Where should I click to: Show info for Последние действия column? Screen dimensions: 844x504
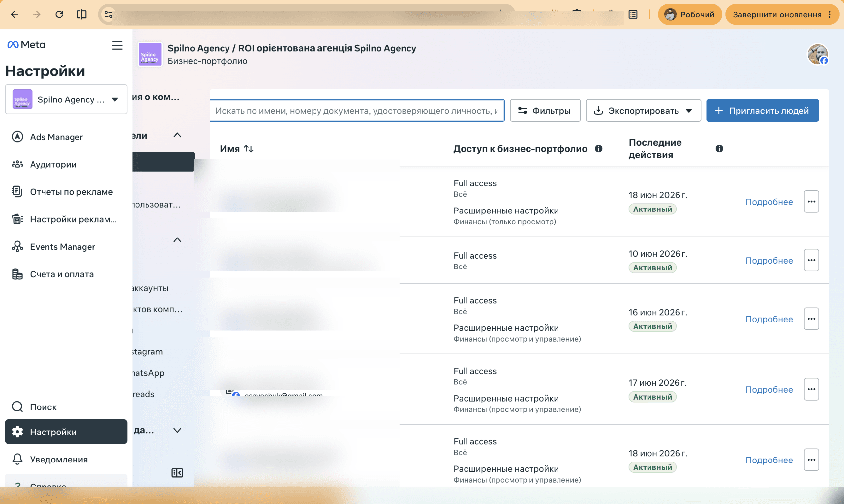pos(719,149)
